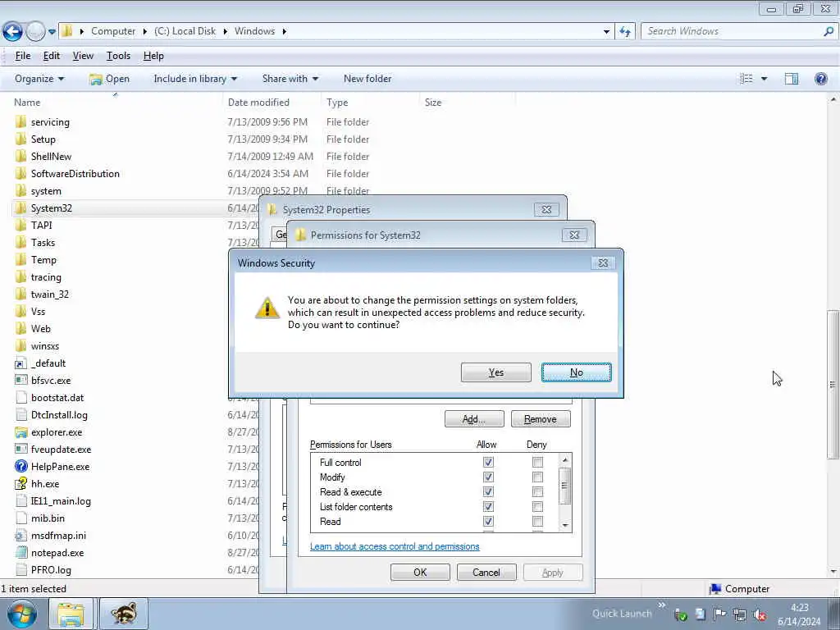Open the Help menu

(x=153, y=56)
